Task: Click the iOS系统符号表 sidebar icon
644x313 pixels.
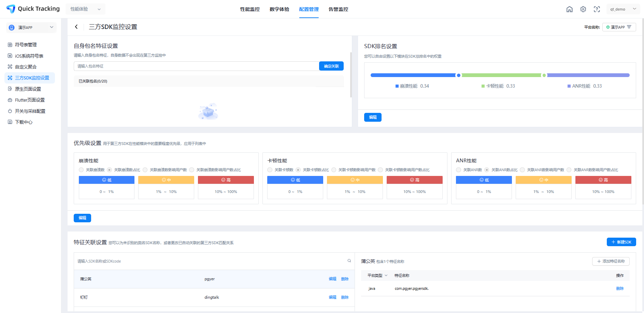Action: pyautogui.click(x=10, y=56)
